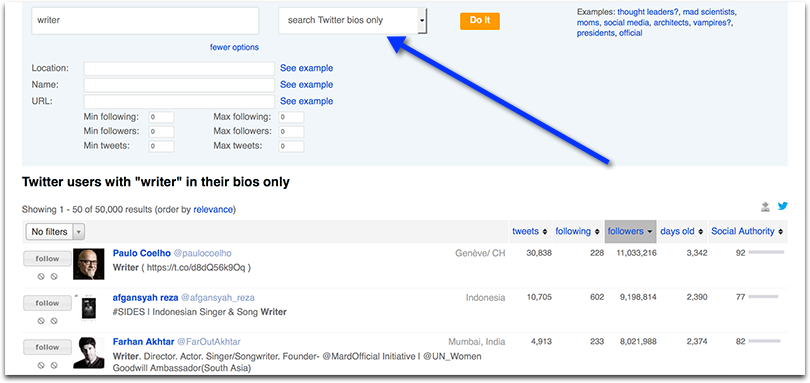Focus the search box containing 'writer'
Screen dimensions: 810x383
click(x=145, y=21)
